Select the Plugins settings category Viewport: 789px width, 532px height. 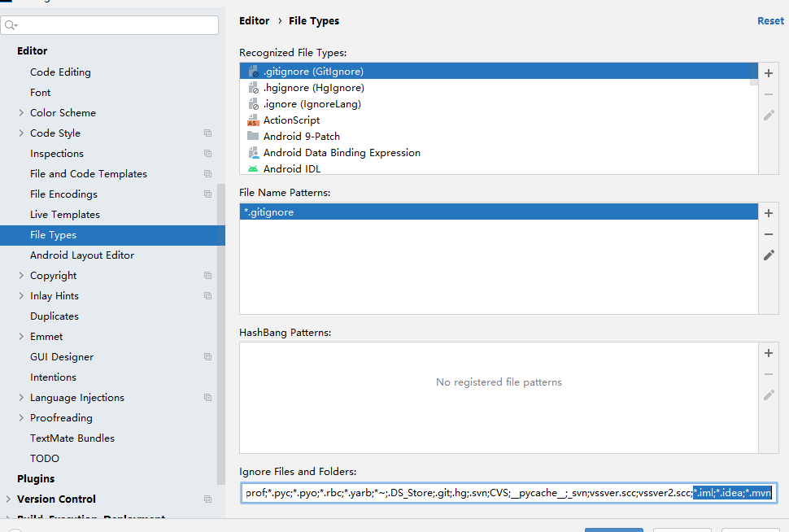36,479
